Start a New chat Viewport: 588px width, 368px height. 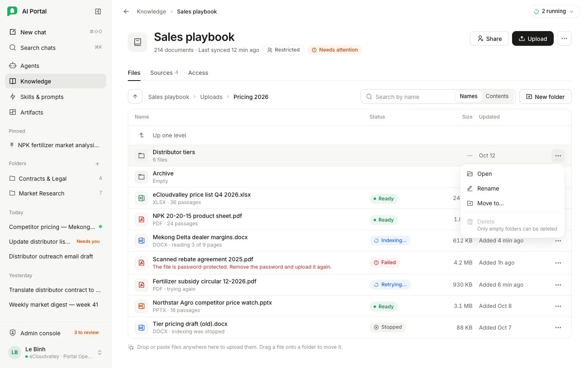[56, 32]
